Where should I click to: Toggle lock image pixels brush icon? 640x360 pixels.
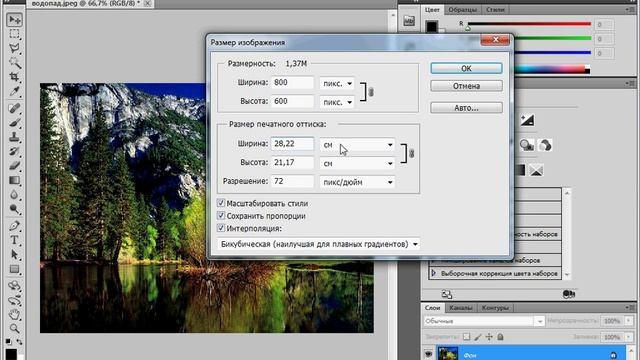pyautogui.click(x=478, y=337)
